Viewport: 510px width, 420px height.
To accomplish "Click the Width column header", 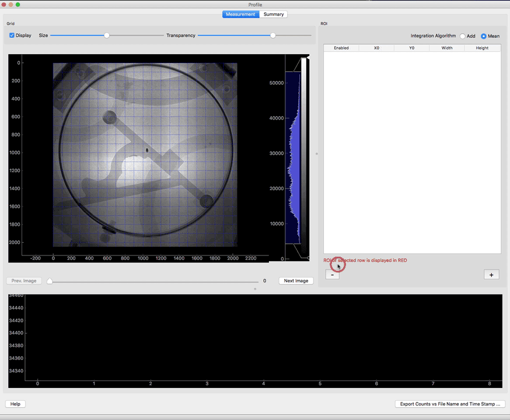I will point(447,48).
